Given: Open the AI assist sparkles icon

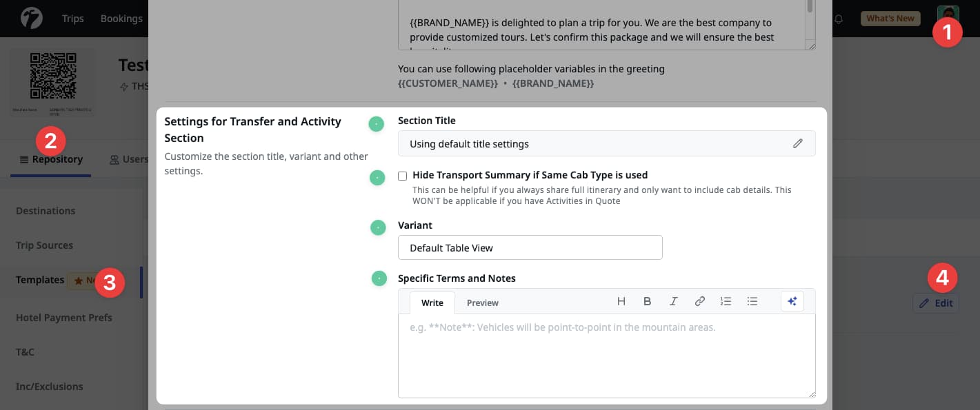Looking at the screenshot, I should coord(792,300).
